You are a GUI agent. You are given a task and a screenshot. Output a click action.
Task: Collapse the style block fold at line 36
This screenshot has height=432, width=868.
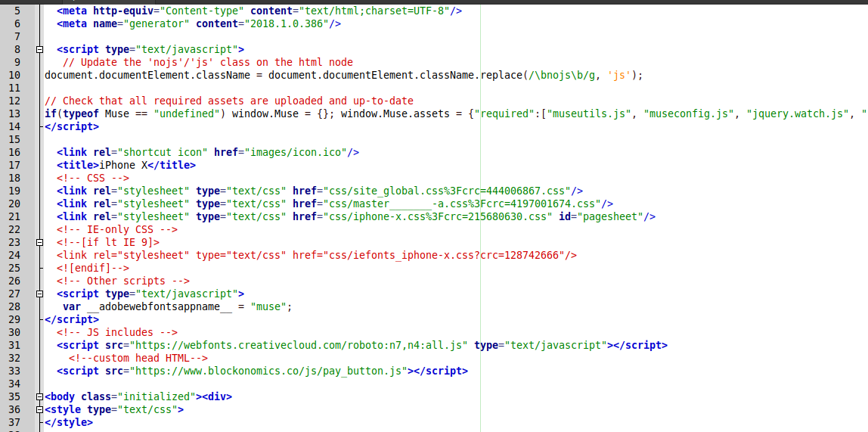coord(39,409)
